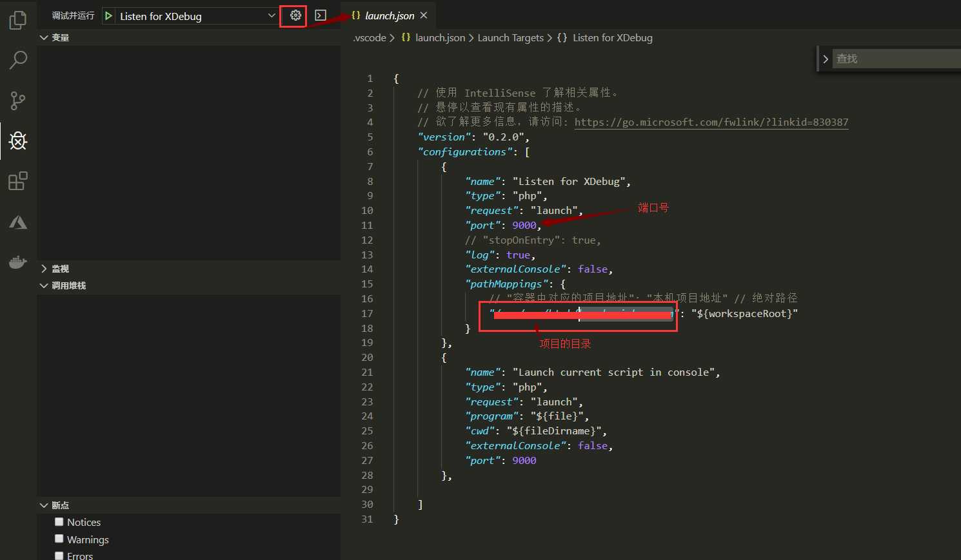Click "Launch current script in console" string
The width and height of the screenshot is (961, 560).
[x=613, y=372]
